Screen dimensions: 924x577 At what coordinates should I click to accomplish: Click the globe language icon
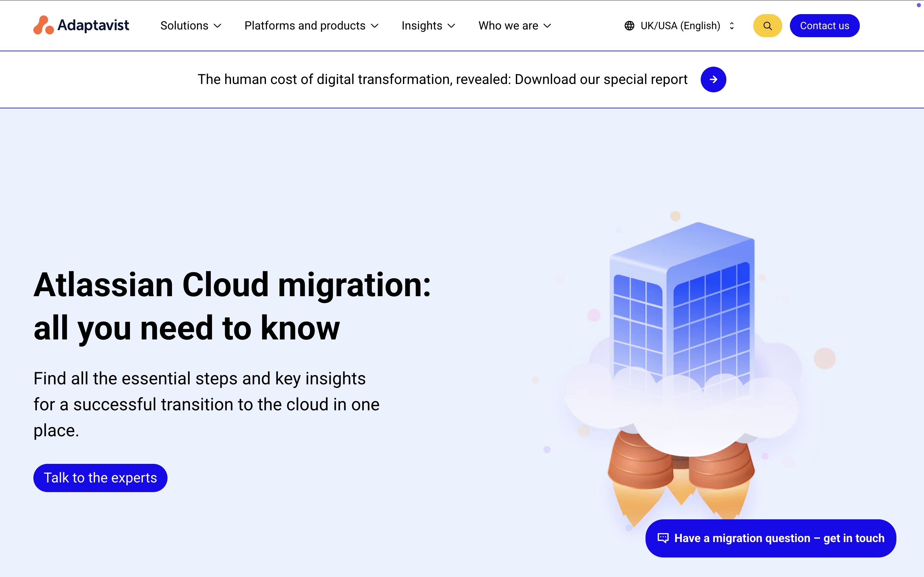[629, 26]
